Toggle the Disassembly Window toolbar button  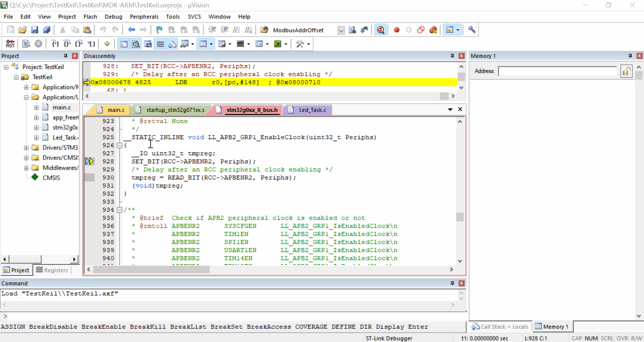tap(136, 44)
